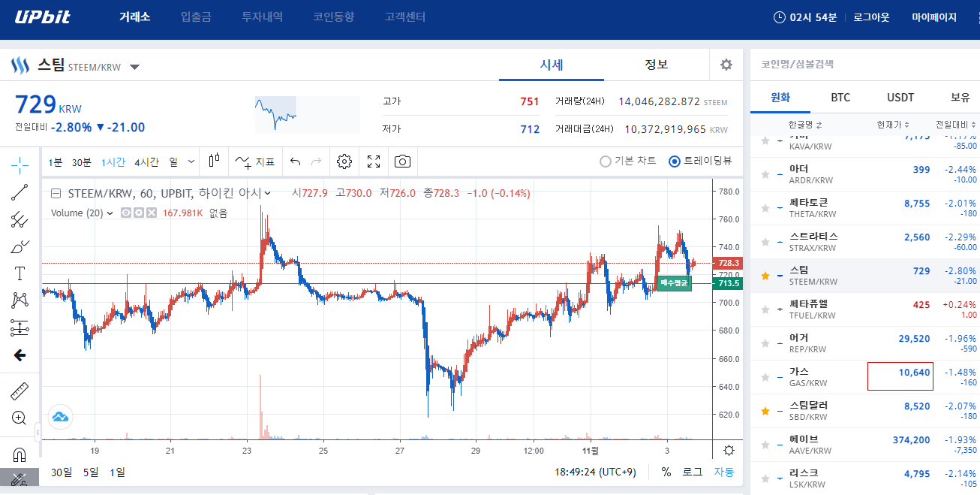Open the candlestick chart style selector

(x=215, y=161)
